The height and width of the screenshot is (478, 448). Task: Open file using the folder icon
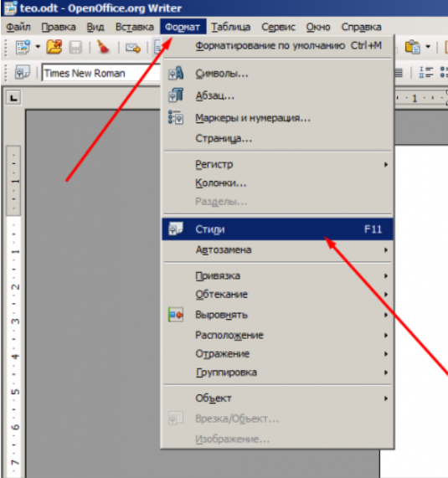pyautogui.click(x=54, y=47)
